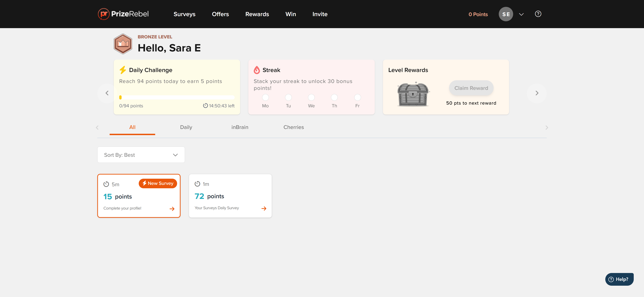
Task: Click the 0 Points balance link
Action: click(x=478, y=14)
